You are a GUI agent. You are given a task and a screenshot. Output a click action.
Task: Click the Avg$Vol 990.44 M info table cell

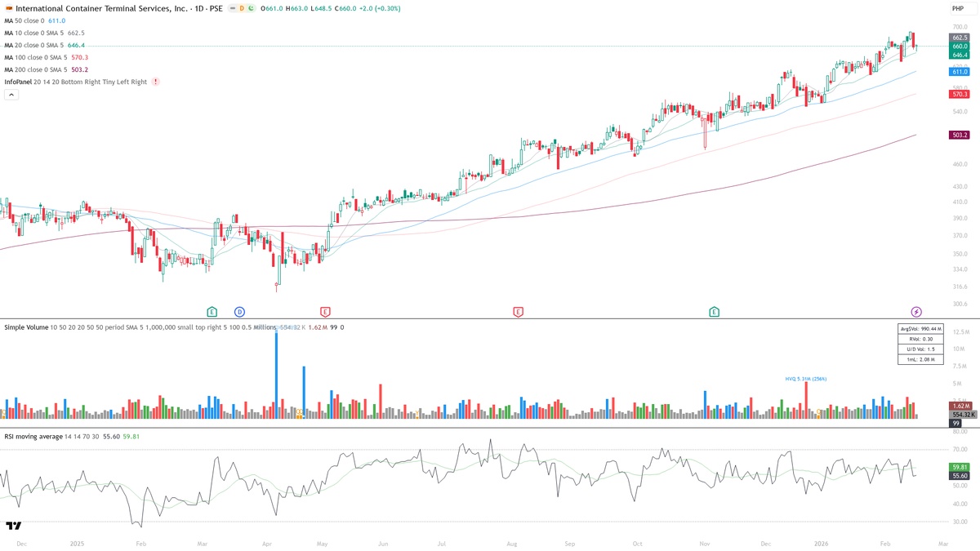click(920, 328)
